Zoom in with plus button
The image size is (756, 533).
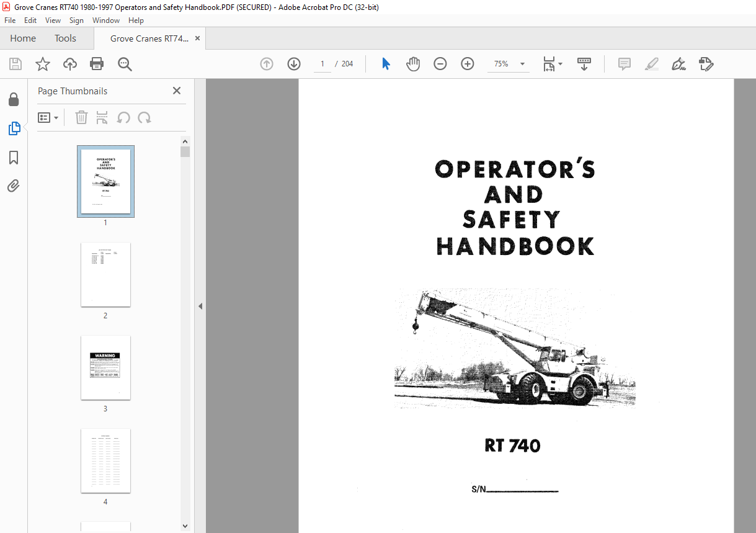click(468, 64)
